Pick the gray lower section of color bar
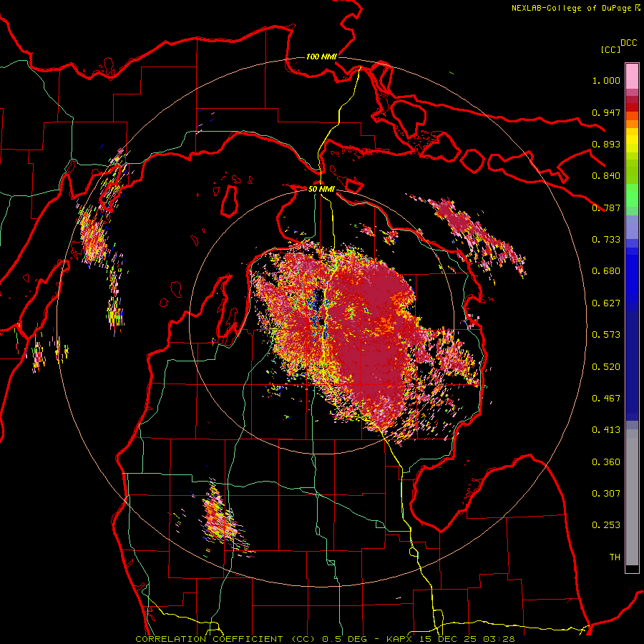Image resolution: width=644 pixels, height=644 pixels. click(632, 497)
